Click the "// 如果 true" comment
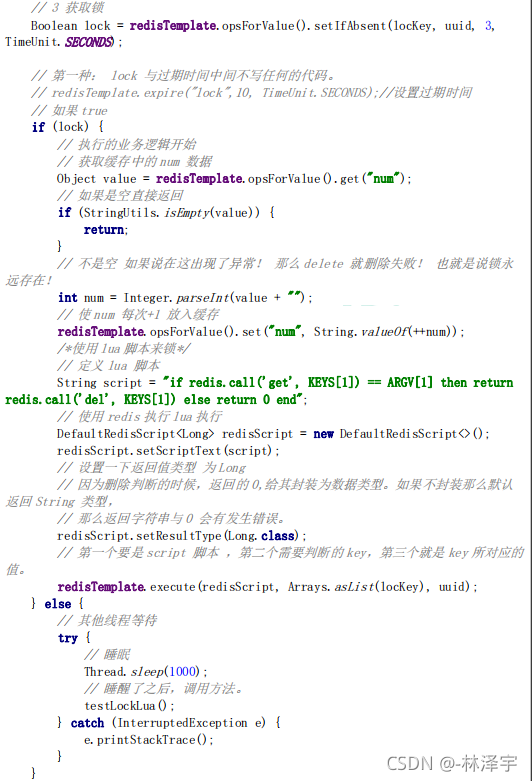The width and height of the screenshot is (532, 781). coord(69,110)
